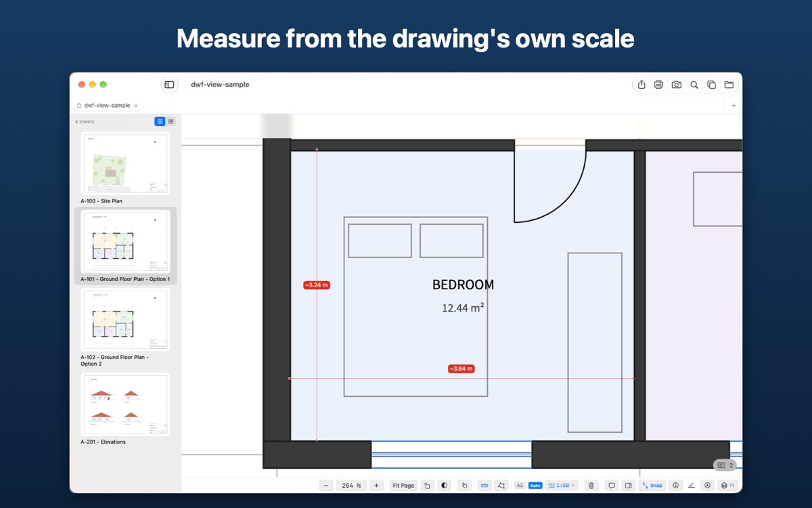Click the dwf-view-sample window title
Image resolution: width=812 pixels, height=508 pixels.
point(220,85)
